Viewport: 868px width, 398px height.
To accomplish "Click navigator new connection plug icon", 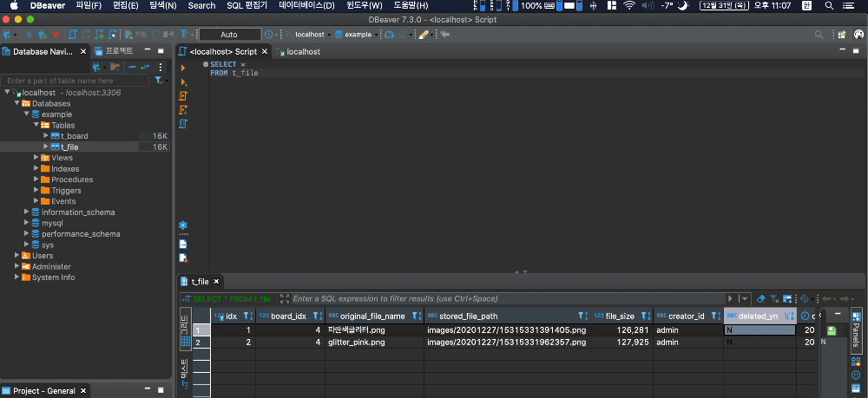I will [97, 67].
